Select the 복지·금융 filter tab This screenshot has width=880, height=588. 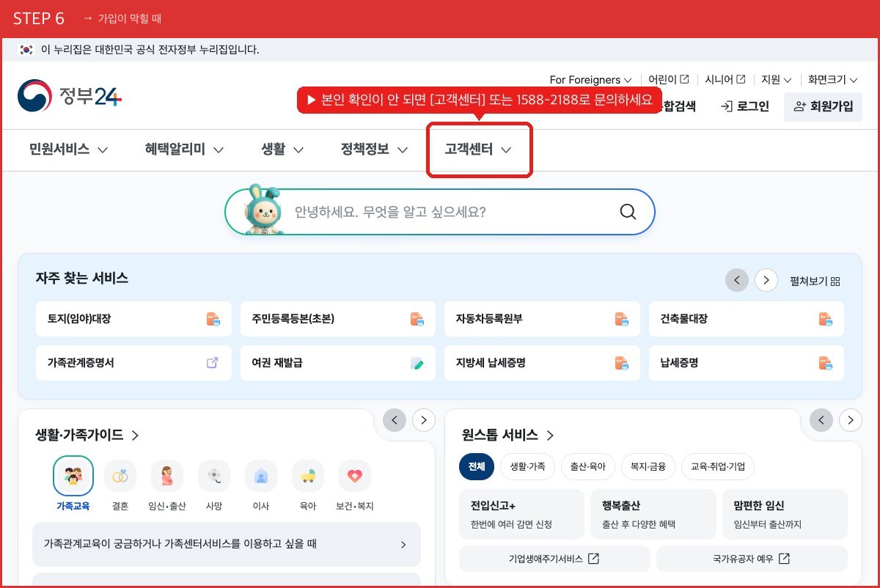point(648,466)
